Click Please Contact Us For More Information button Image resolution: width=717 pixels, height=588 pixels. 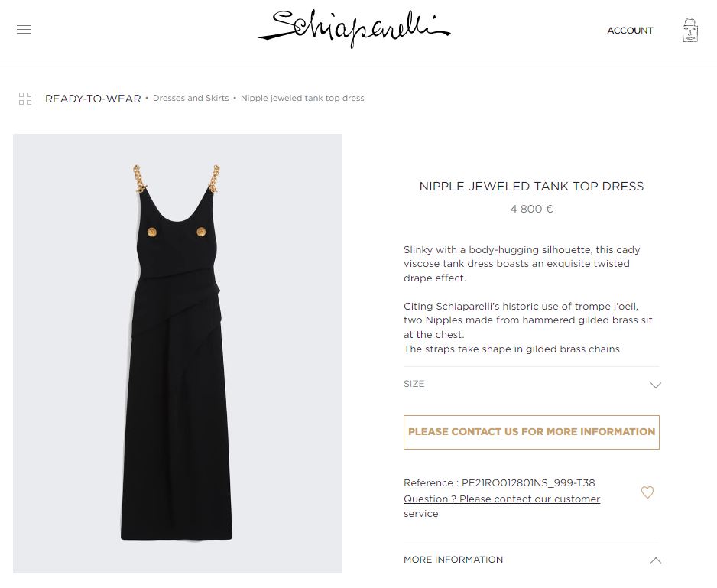[x=531, y=432]
